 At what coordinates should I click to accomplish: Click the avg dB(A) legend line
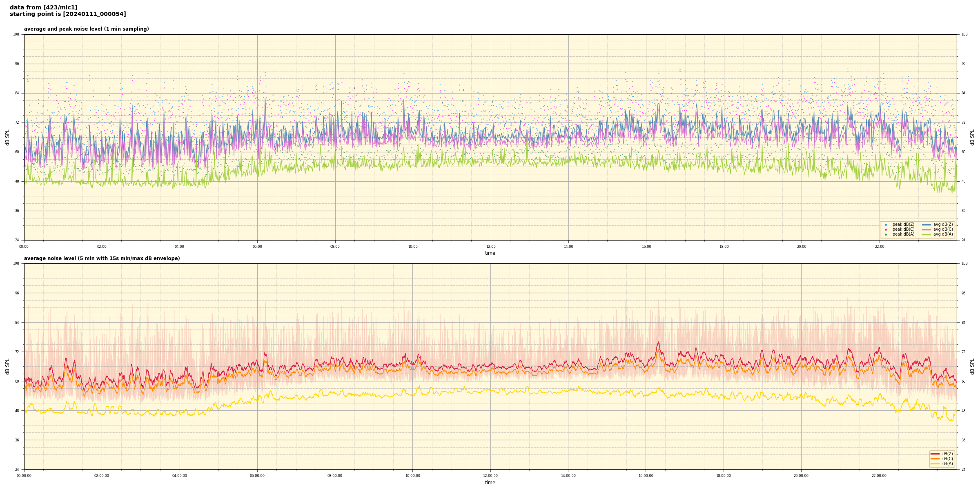(x=927, y=234)
